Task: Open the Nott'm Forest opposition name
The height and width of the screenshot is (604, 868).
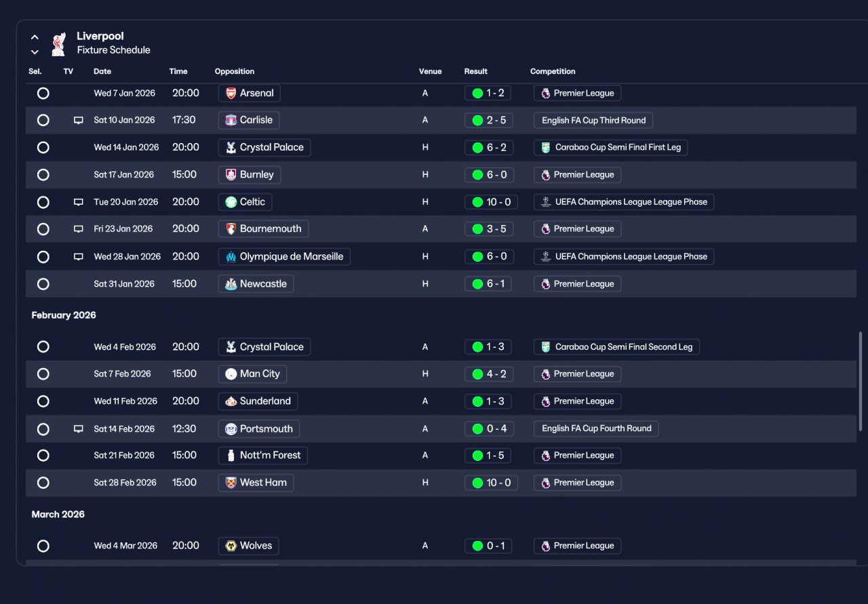Action: coord(263,456)
